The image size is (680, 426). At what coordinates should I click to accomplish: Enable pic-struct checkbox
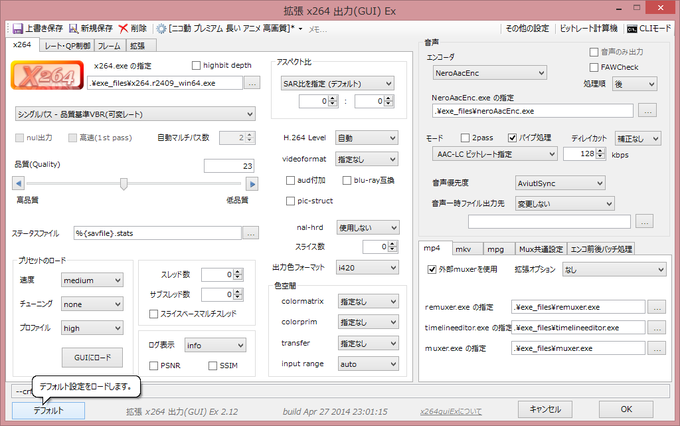coord(290,201)
